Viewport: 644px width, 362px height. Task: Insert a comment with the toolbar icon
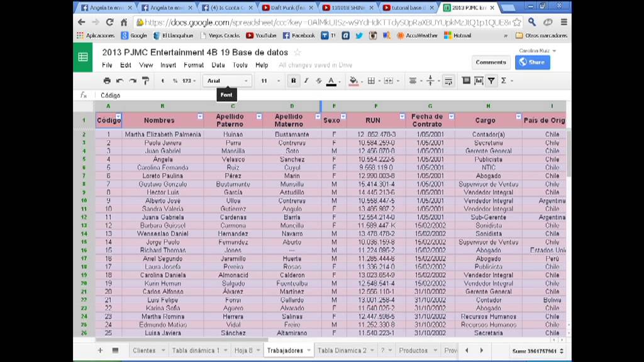[x=466, y=80]
